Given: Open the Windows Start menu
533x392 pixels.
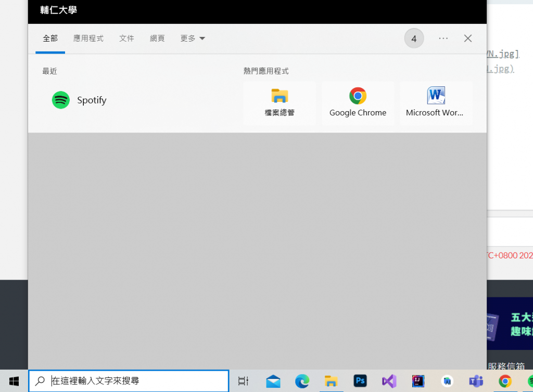Looking at the screenshot, I should coord(14,381).
